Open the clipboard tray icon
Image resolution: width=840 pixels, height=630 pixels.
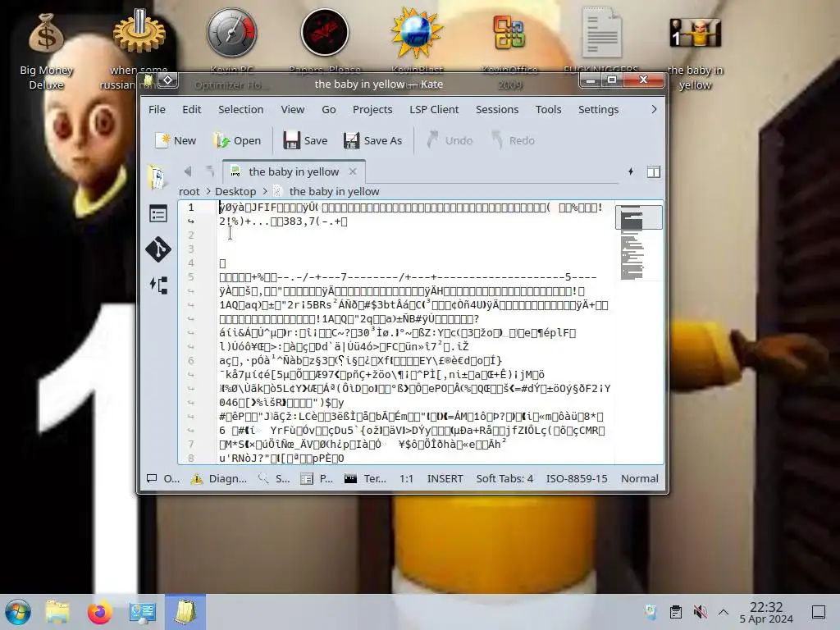tap(676, 612)
